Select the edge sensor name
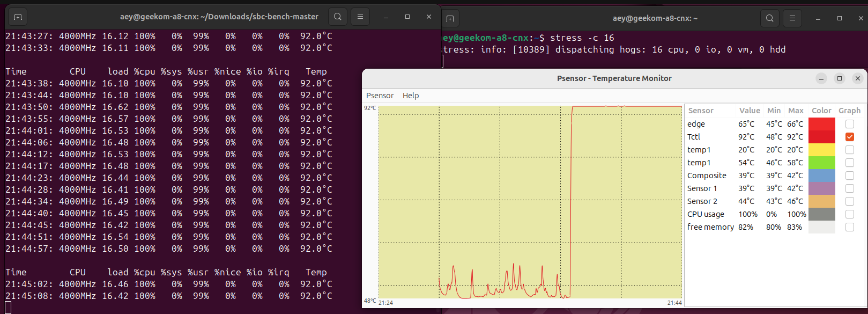This screenshot has height=314, width=868. [696, 124]
